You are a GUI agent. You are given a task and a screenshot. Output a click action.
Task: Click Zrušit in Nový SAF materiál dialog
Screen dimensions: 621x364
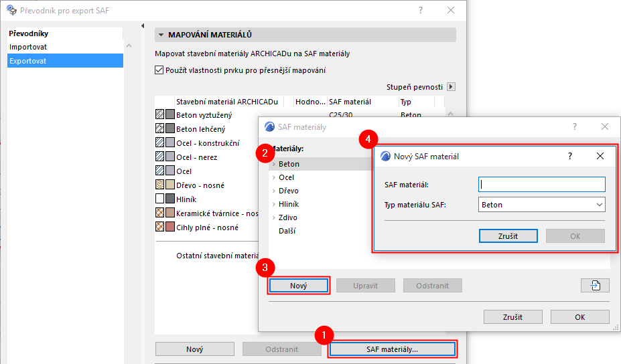click(x=508, y=236)
